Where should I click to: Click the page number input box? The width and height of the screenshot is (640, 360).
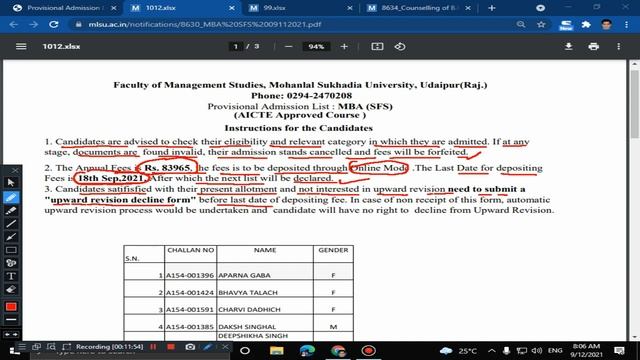pos(236,47)
